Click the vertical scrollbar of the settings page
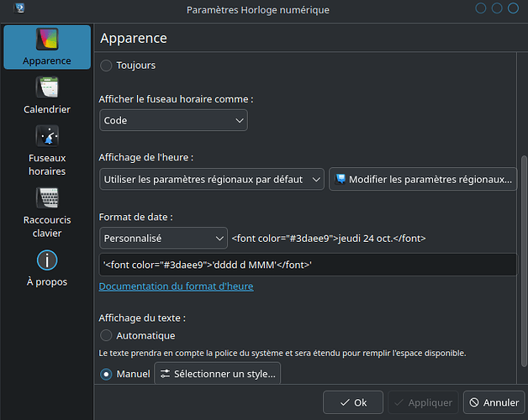This screenshot has height=420, width=528. tap(524, 260)
